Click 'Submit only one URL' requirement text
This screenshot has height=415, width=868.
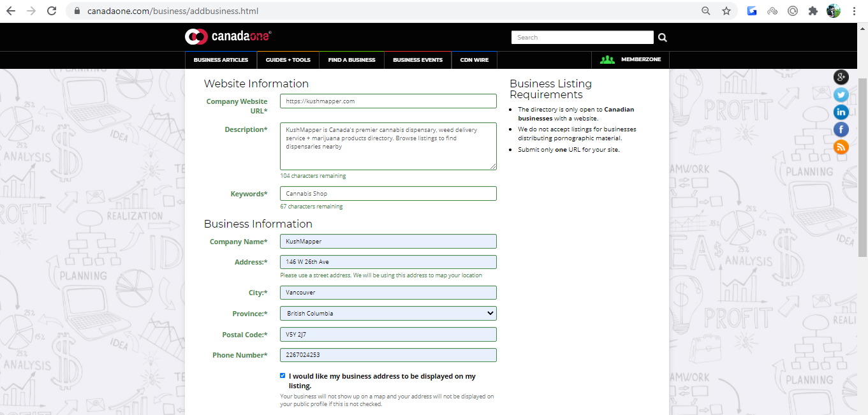[x=568, y=150]
